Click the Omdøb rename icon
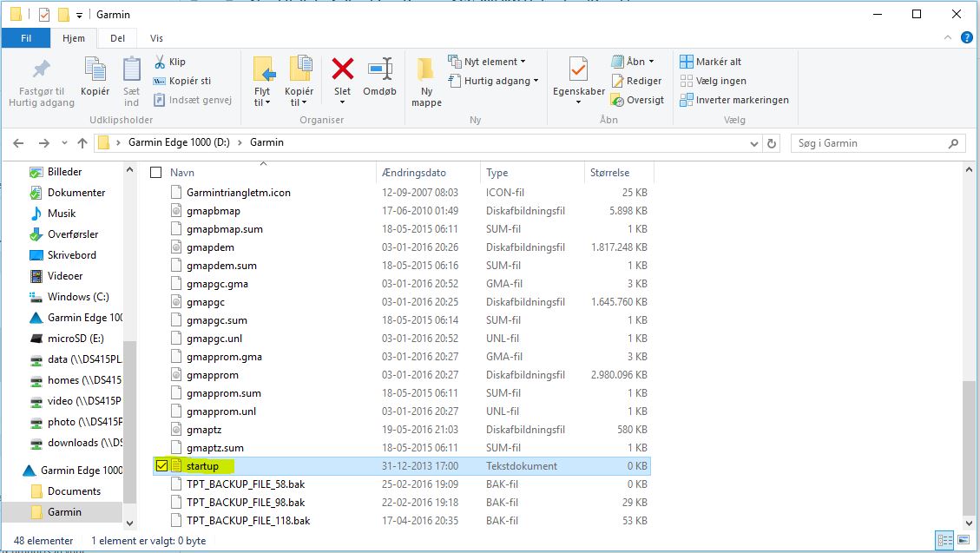 [380, 69]
